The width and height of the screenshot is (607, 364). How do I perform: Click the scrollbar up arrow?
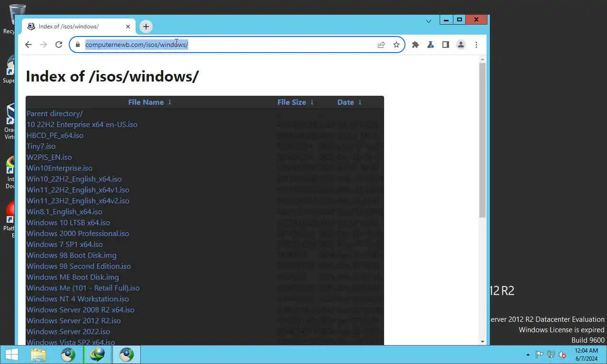482,59
